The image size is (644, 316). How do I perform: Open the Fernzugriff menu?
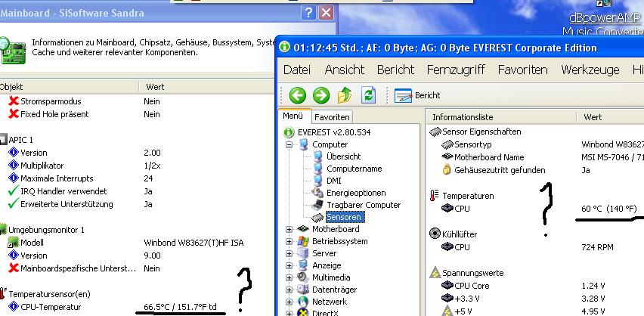coord(456,70)
